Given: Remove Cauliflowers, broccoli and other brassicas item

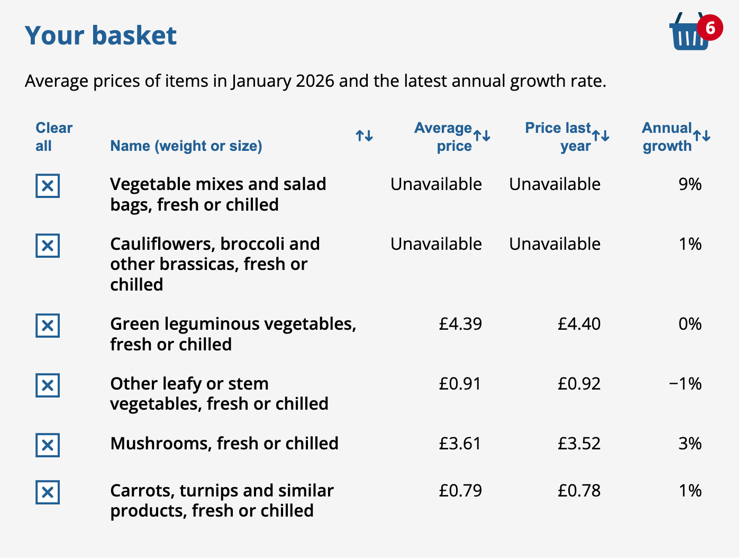Looking at the screenshot, I should (48, 246).
